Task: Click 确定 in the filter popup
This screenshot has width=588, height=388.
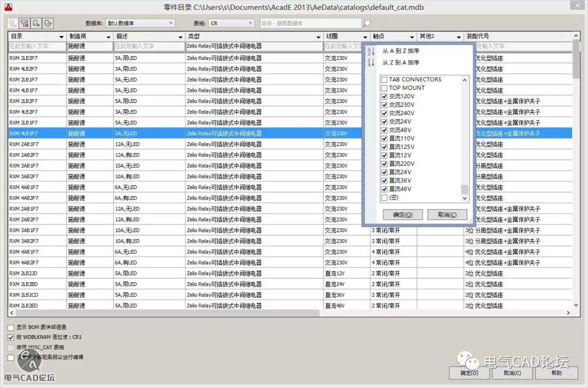Action: pos(403,215)
